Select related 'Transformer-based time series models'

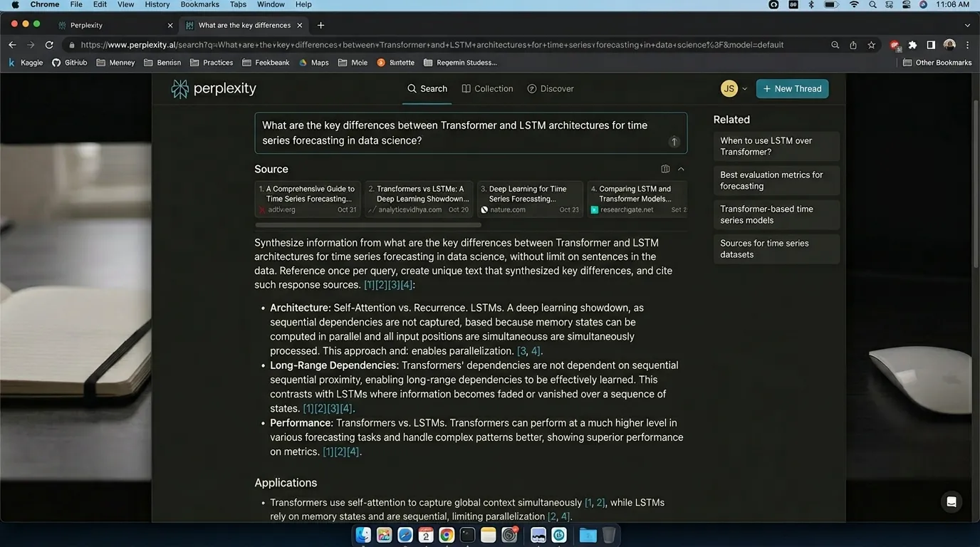click(776, 214)
